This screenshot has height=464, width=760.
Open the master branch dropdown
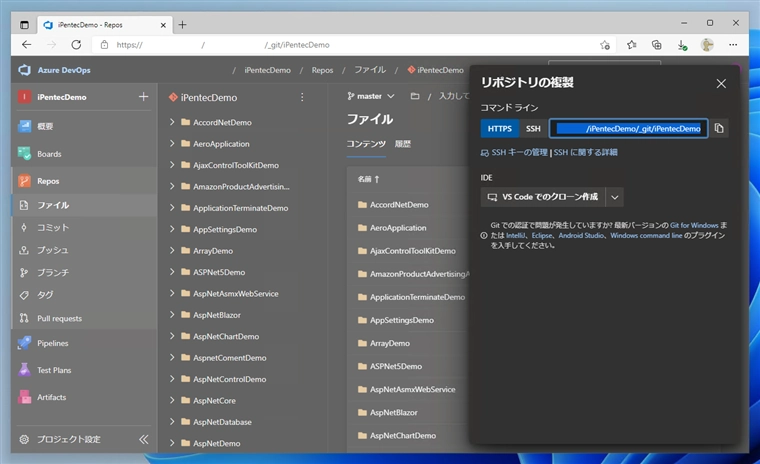point(371,96)
